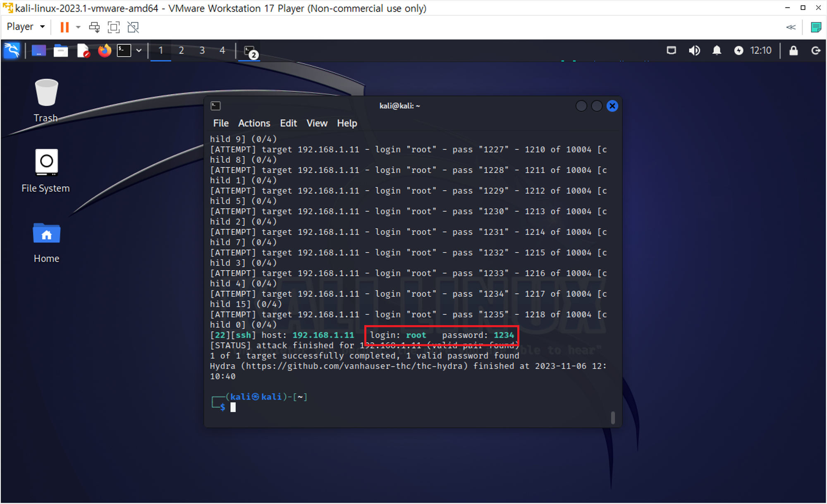This screenshot has width=827, height=504.
Task: Pause the virtual machine
Action: [65, 27]
